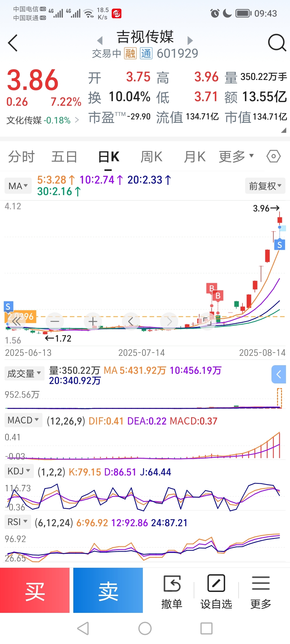
Task: Tap the 通 stock connect badge
Action: click(x=146, y=53)
